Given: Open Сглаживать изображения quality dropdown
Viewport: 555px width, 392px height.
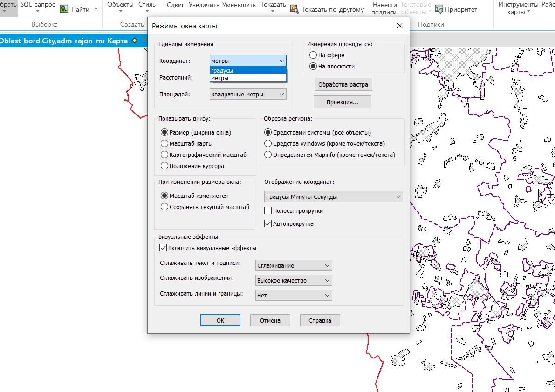Looking at the screenshot, I should click(294, 280).
